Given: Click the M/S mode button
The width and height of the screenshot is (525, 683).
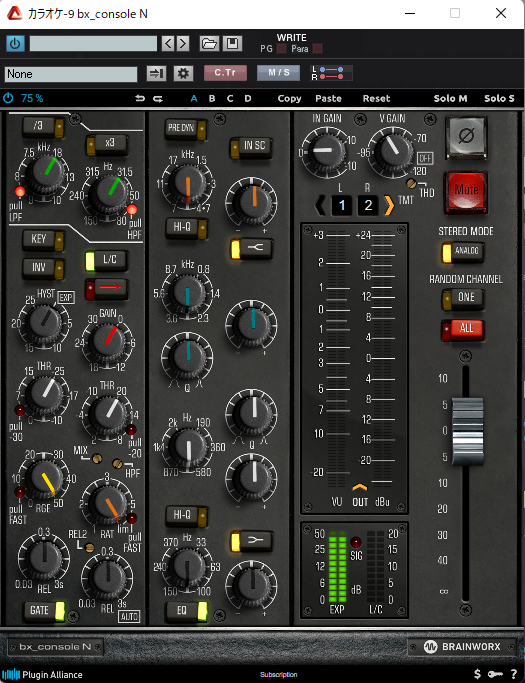Looking at the screenshot, I should click(278, 73).
